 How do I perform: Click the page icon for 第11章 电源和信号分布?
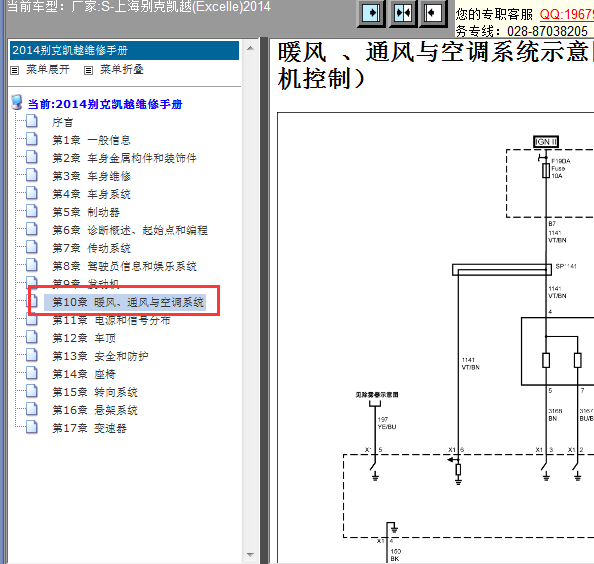pos(32,320)
